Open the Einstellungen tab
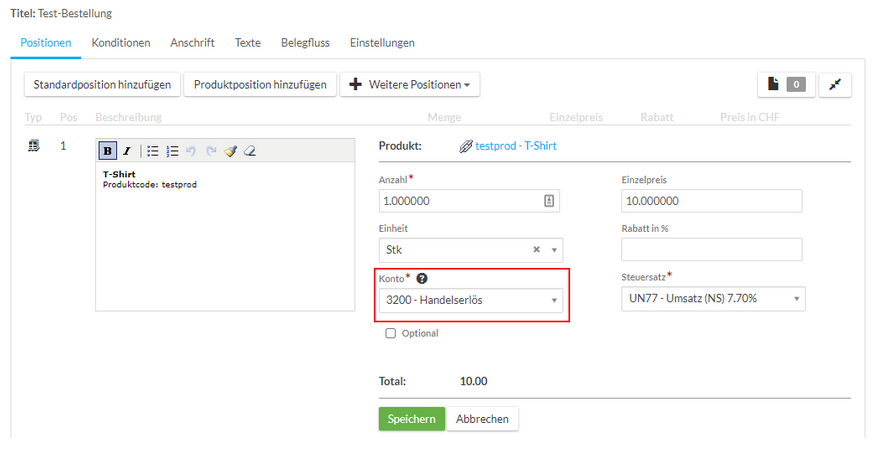 point(382,42)
